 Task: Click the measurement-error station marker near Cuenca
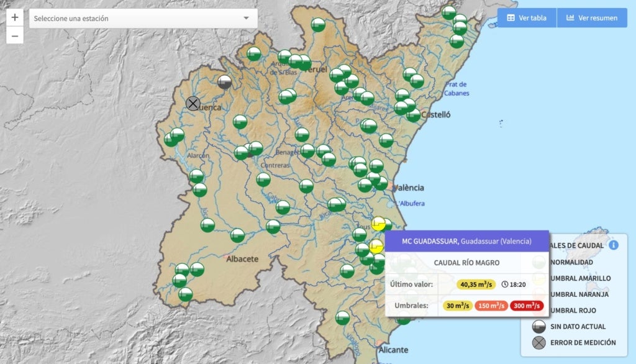(x=193, y=104)
